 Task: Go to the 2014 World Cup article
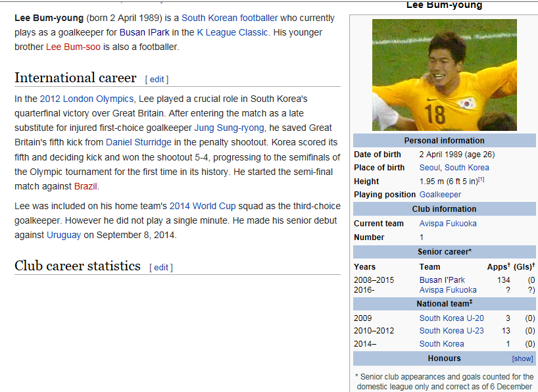pyautogui.click(x=202, y=206)
